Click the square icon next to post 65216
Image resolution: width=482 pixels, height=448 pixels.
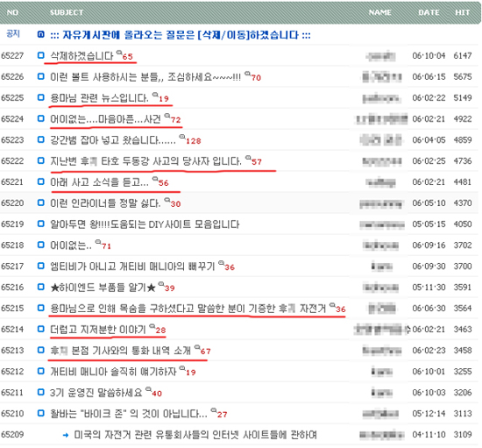click(40, 287)
